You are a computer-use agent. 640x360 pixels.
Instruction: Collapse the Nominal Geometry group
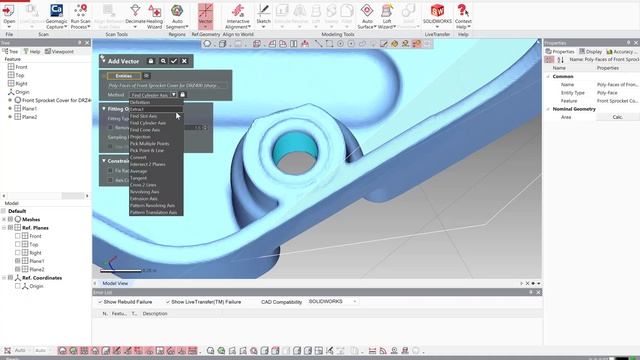pyautogui.click(x=548, y=109)
